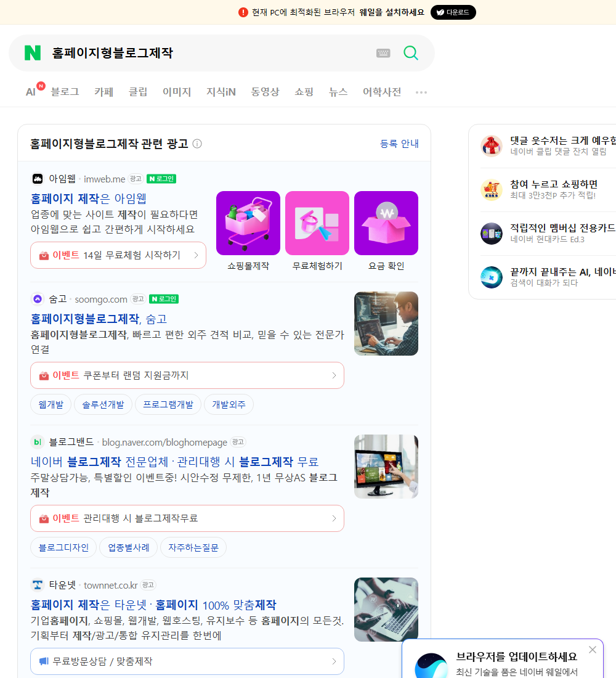Viewport: 616px width, 678px height.
Task: Switch to the 어학사전 tab
Action: click(x=382, y=92)
